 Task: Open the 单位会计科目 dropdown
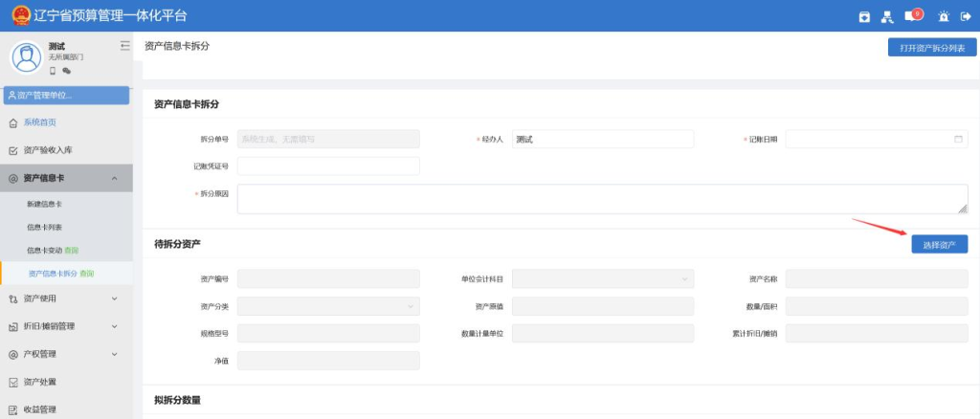tap(603, 278)
